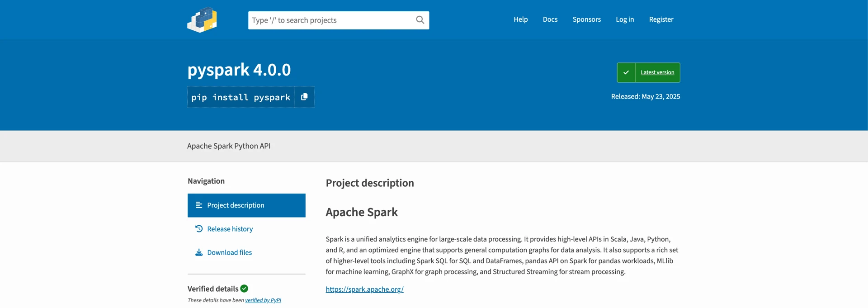
Task: Click the Release history clock icon
Action: click(x=199, y=229)
